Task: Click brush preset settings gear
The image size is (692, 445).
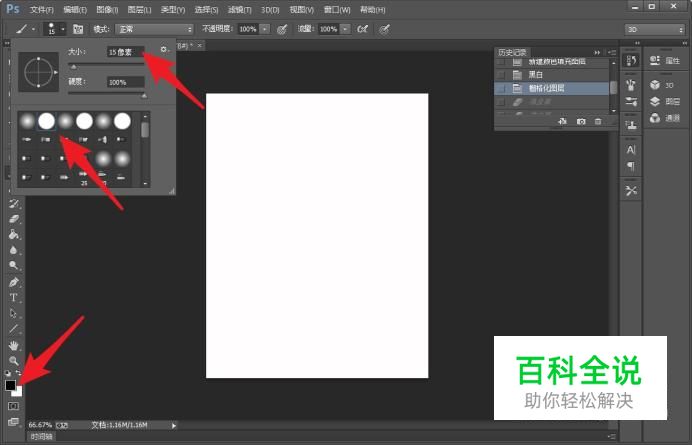Action: tap(163, 49)
